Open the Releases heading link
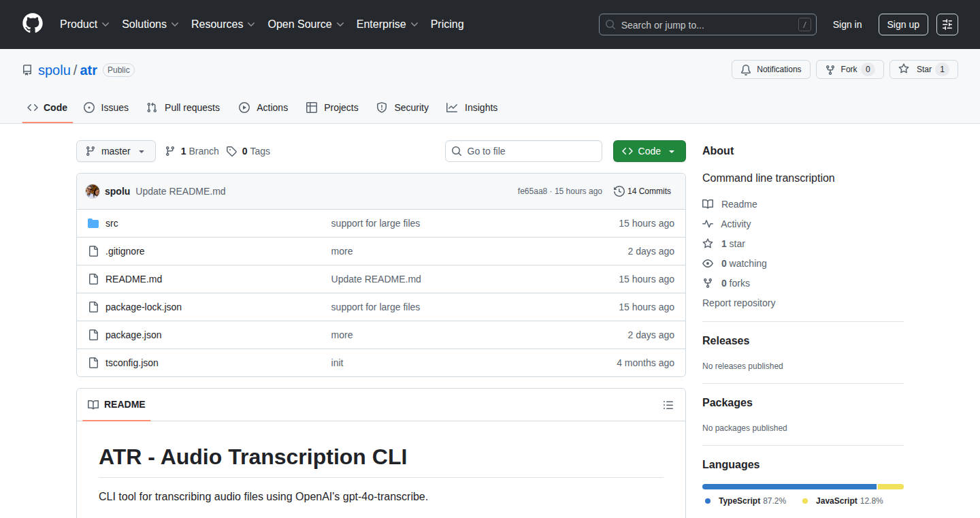The image size is (980, 518). tap(725, 340)
